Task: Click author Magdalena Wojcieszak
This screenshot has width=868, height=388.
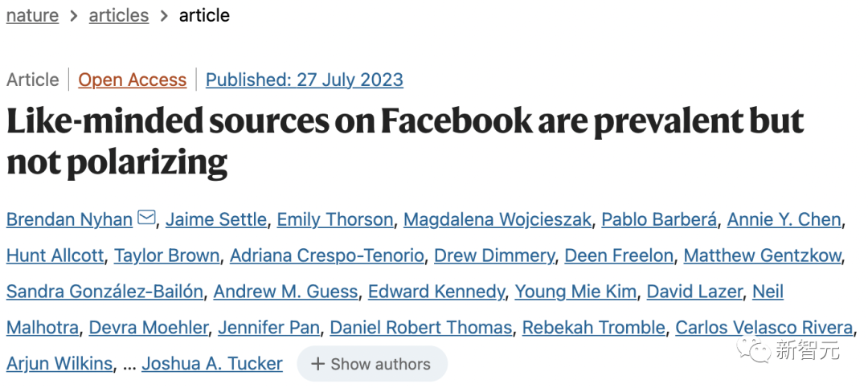Action: click(x=497, y=220)
